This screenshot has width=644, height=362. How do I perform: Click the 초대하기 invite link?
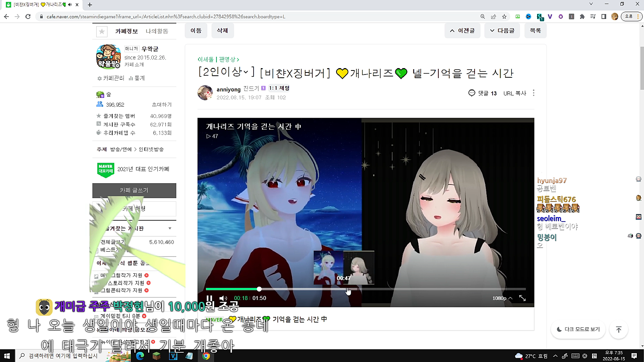[161, 105]
